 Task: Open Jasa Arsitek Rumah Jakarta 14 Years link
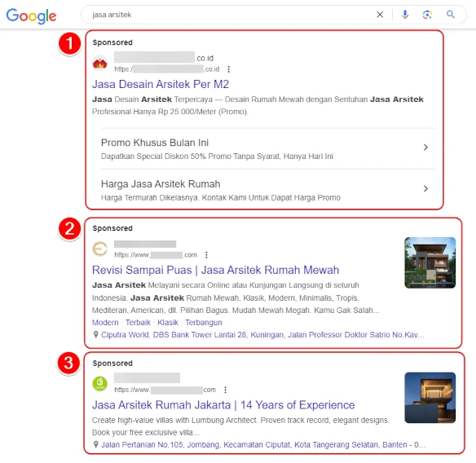point(223,405)
